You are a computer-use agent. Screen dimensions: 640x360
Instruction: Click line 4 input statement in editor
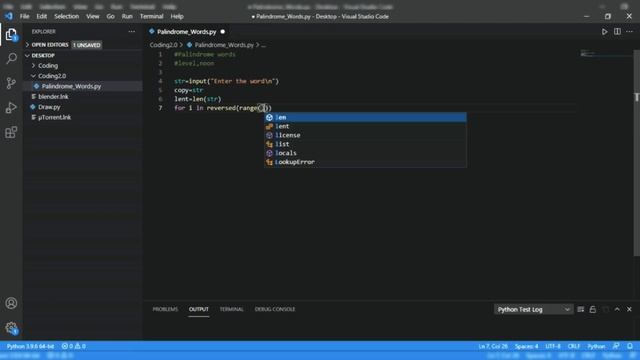227,81
